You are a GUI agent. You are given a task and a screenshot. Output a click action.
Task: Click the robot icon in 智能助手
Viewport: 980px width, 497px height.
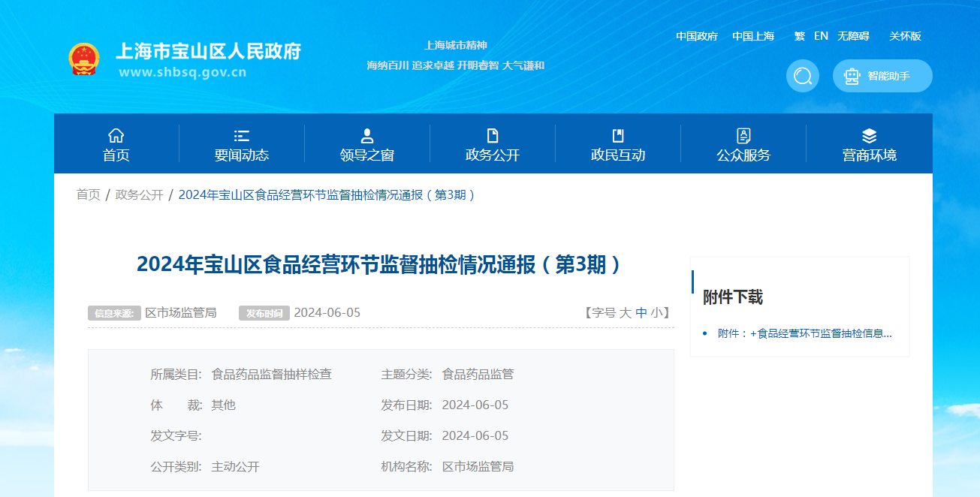(x=852, y=76)
